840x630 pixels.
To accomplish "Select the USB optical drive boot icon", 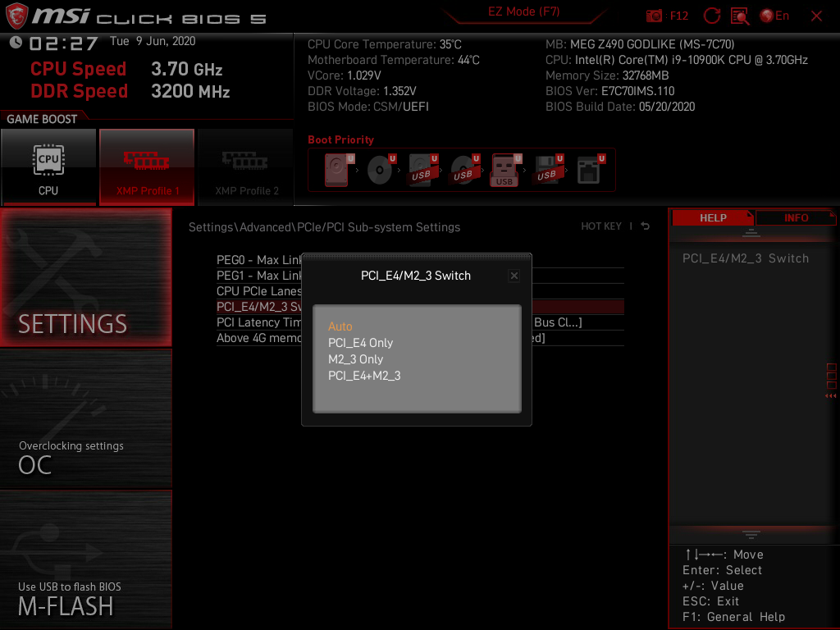I will (x=464, y=170).
